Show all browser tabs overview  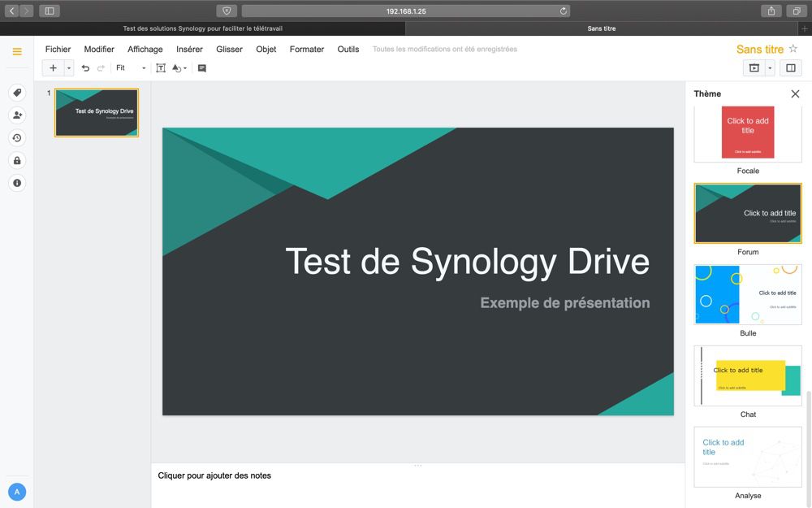[x=797, y=11]
